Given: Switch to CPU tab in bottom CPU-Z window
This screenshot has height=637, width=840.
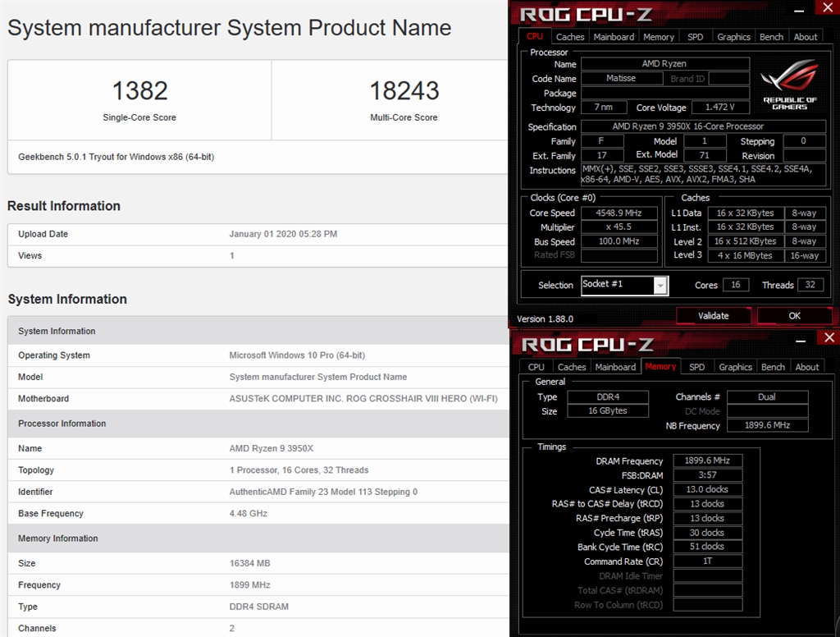Looking at the screenshot, I should click(x=536, y=367).
